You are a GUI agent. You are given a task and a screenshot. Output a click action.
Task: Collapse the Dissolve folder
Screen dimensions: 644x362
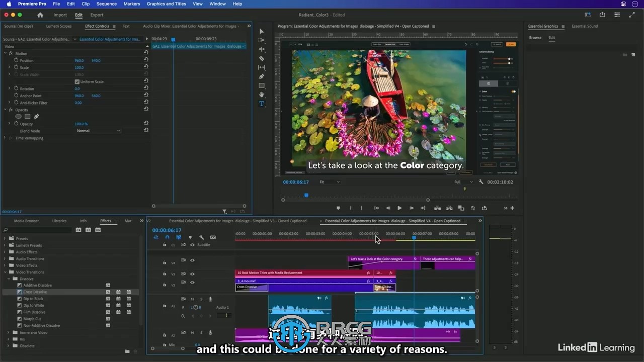click(9, 279)
